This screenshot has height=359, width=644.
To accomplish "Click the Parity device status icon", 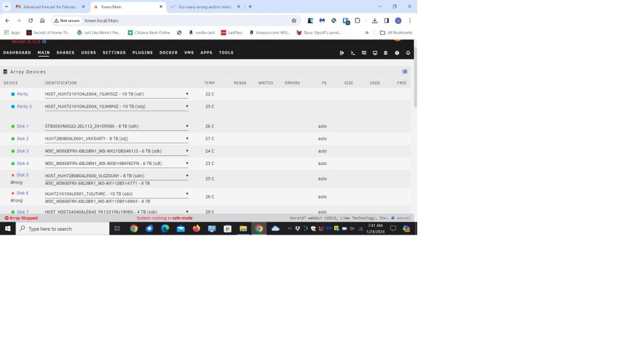I will [13, 94].
